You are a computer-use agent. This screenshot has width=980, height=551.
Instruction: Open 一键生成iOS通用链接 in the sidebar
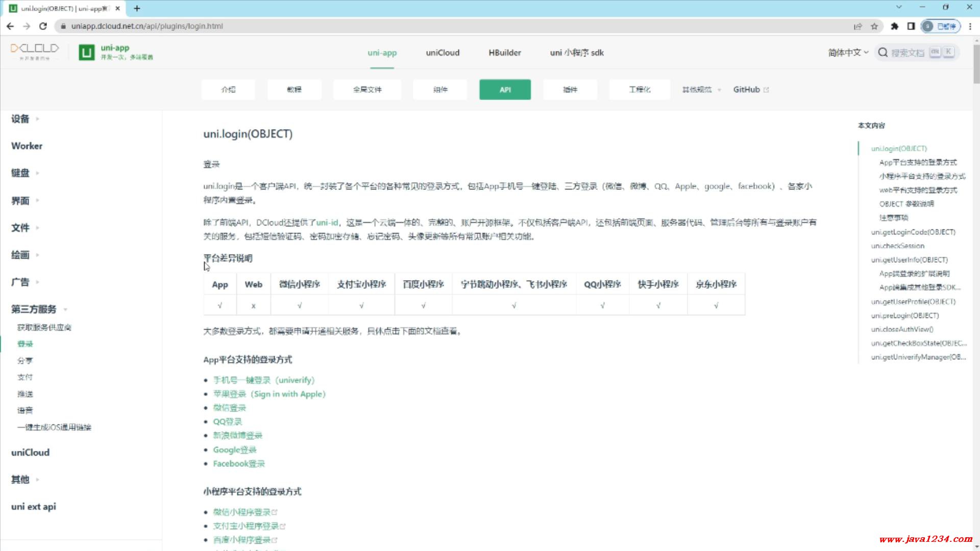54,427
